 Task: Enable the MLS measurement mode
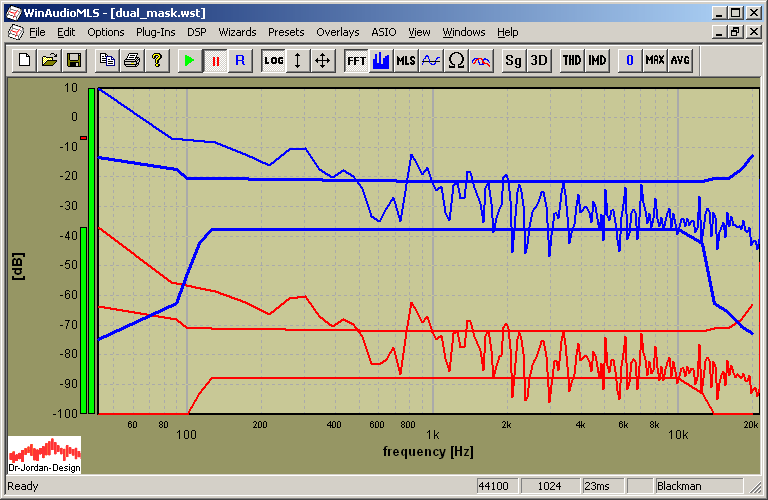tap(405, 60)
